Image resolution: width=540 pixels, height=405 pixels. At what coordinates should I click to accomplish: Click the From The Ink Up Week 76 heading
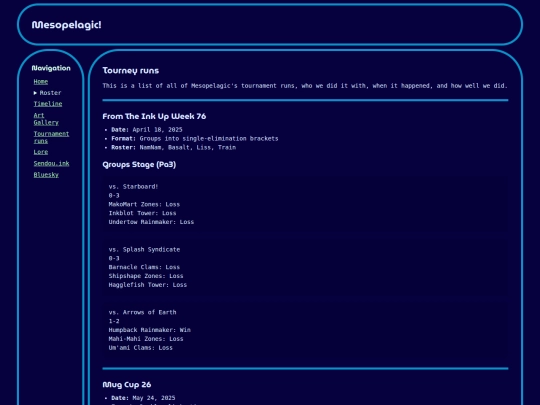pyautogui.click(x=154, y=116)
